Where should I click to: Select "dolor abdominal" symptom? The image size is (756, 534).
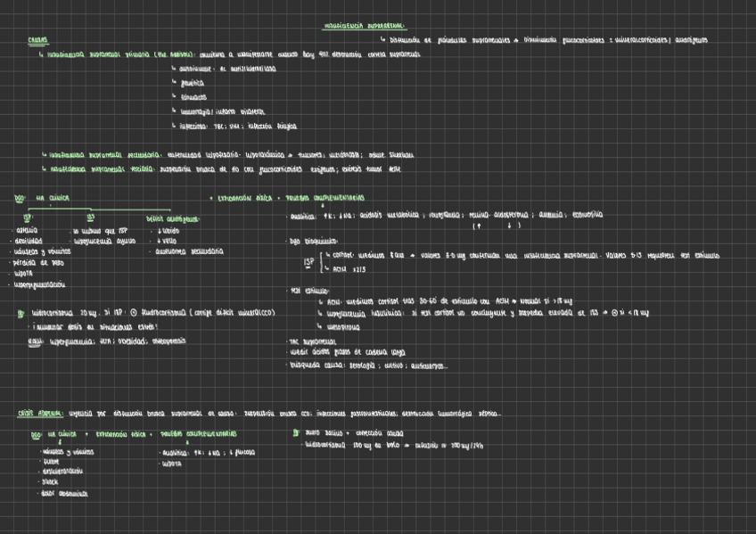tap(64, 494)
